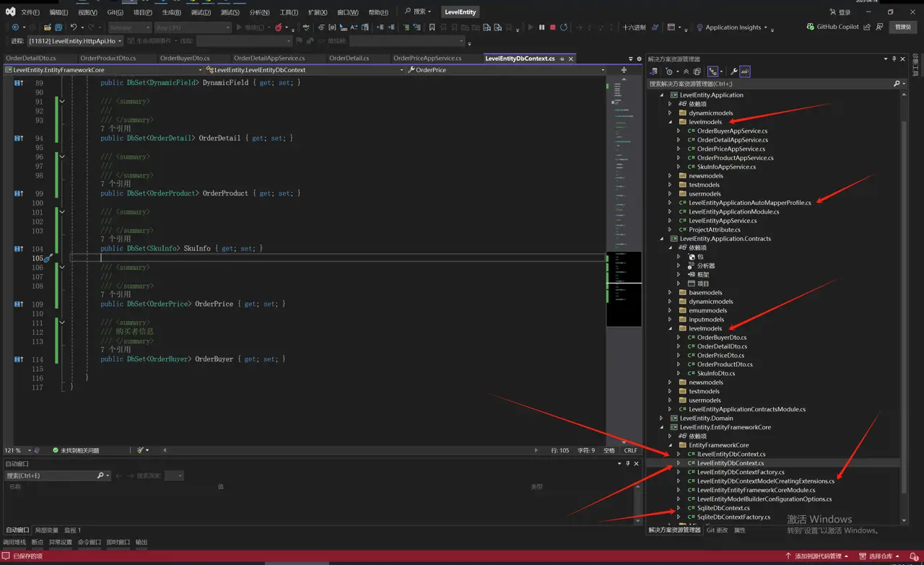Screen dimensions: 924x565
Task: Click the split editor plus icon
Action: tap(624, 70)
